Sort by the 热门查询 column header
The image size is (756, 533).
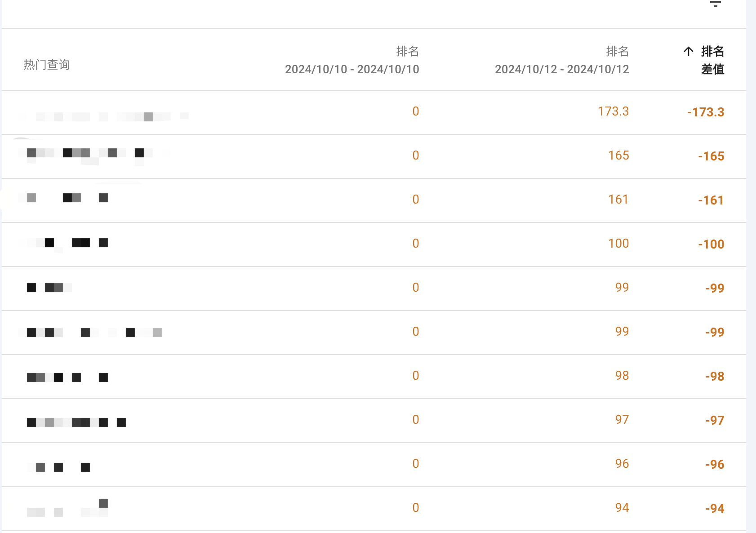click(47, 65)
